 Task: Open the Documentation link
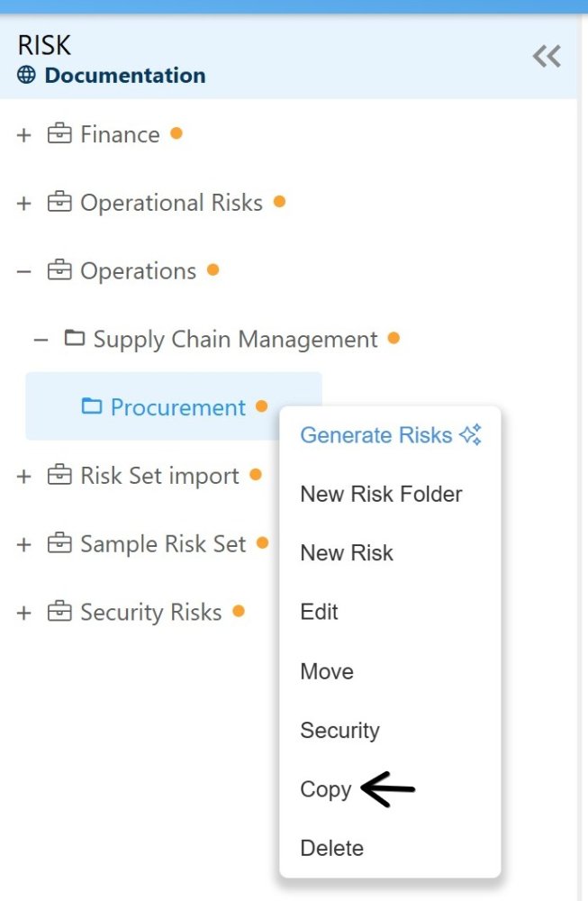point(125,76)
